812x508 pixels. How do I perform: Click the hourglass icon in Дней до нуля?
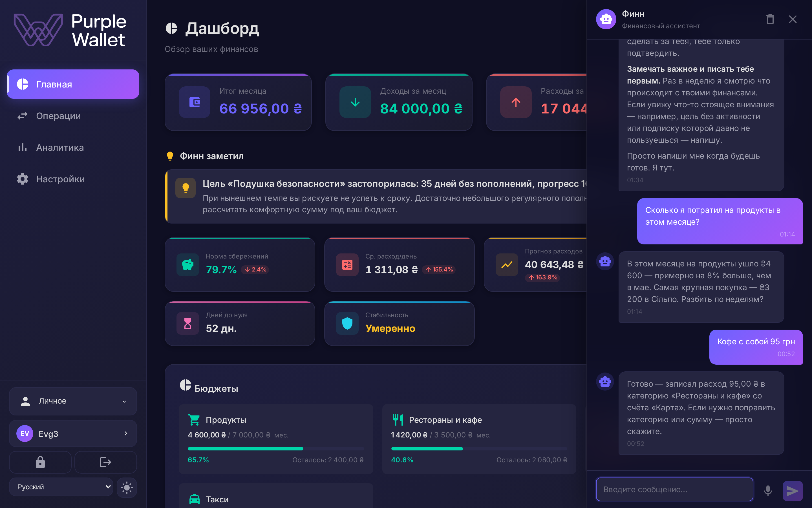(188, 323)
